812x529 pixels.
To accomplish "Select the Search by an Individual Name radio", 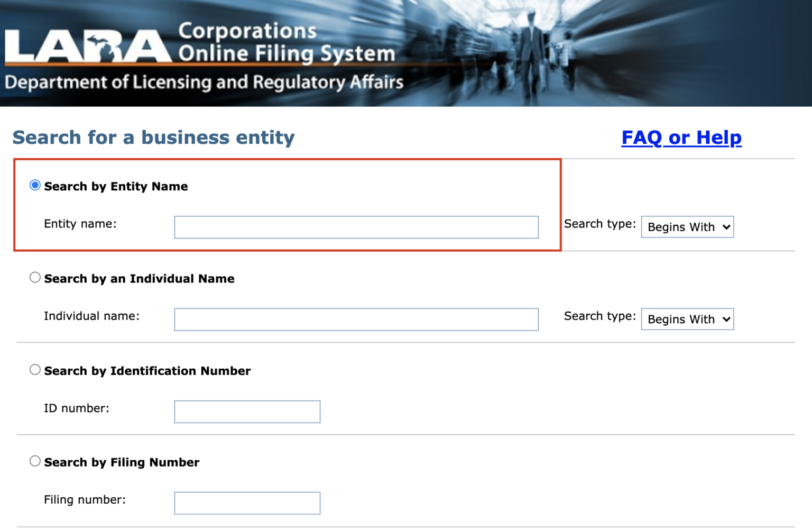I will coord(35,278).
